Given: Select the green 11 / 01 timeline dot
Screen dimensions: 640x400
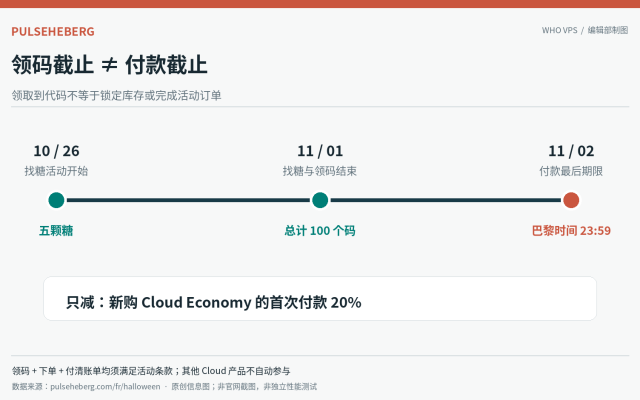Looking at the screenshot, I should (320, 200).
